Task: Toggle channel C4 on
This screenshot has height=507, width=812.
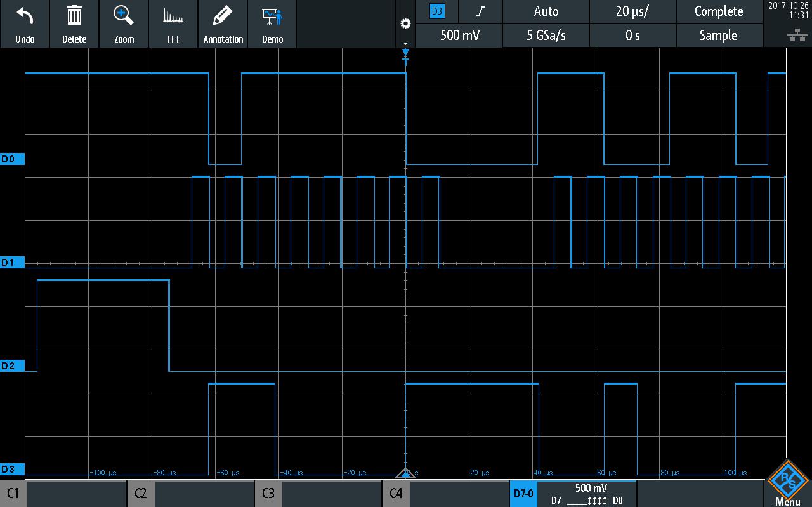Action: [x=397, y=493]
